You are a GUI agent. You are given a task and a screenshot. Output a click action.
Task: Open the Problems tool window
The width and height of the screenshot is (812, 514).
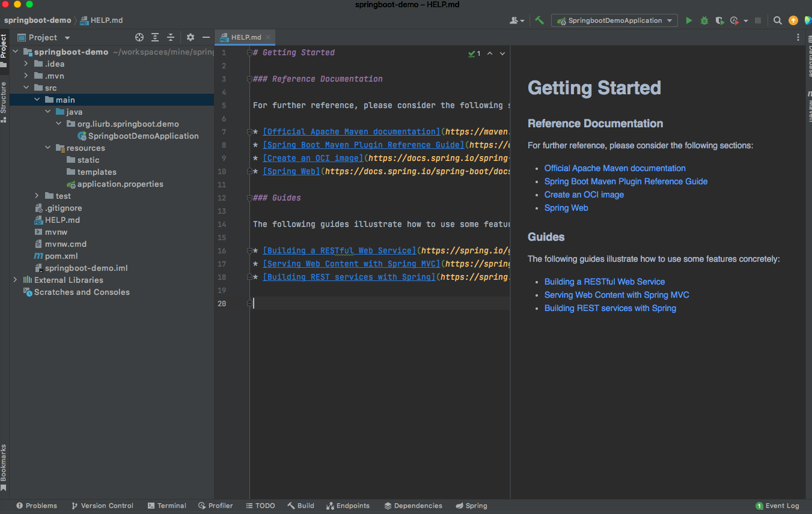[x=37, y=506]
